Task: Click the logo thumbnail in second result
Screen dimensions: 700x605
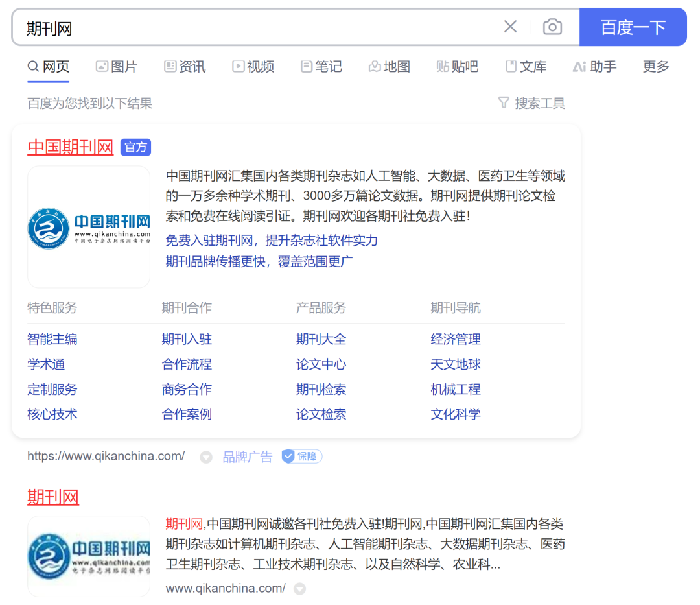Action: [x=89, y=556]
